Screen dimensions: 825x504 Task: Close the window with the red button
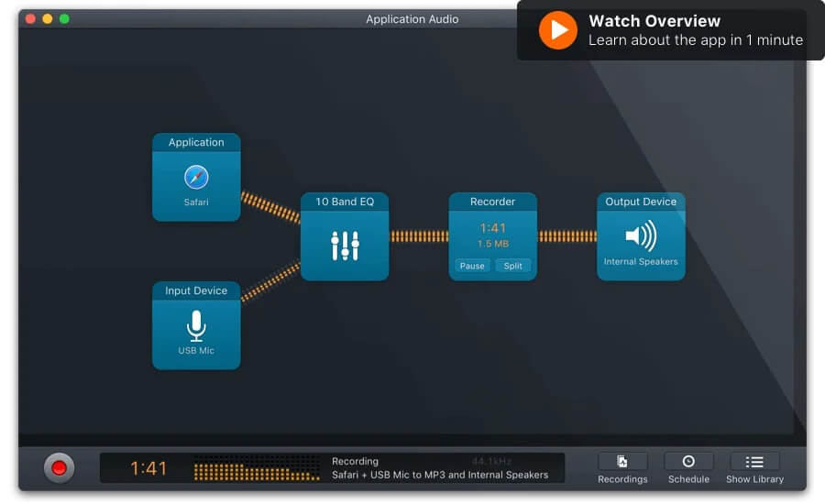pos(30,19)
